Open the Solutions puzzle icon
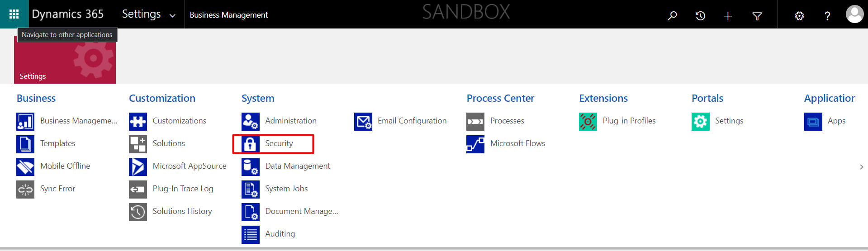Image resolution: width=868 pixels, height=251 pixels. click(138, 144)
